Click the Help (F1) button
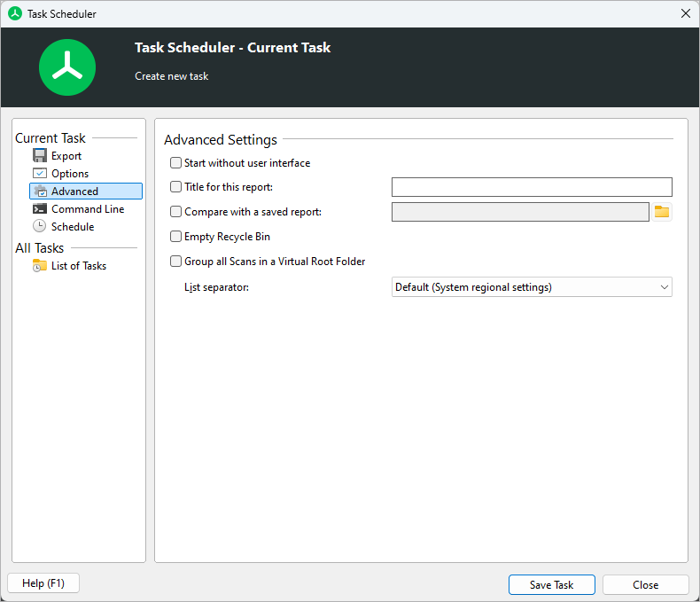 [x=43, y=583]
